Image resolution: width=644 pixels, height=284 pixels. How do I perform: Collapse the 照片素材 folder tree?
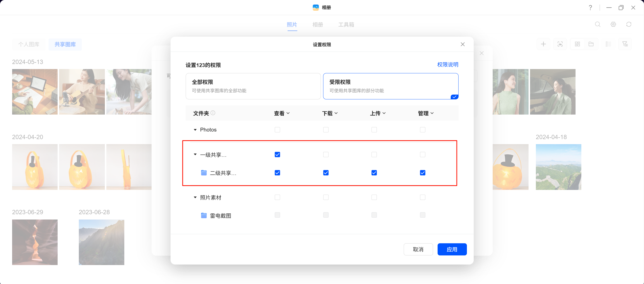(x=195, y=198)
